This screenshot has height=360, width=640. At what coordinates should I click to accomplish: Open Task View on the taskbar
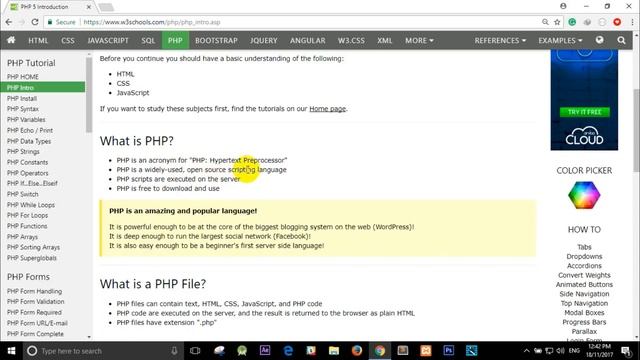point(195,351)
